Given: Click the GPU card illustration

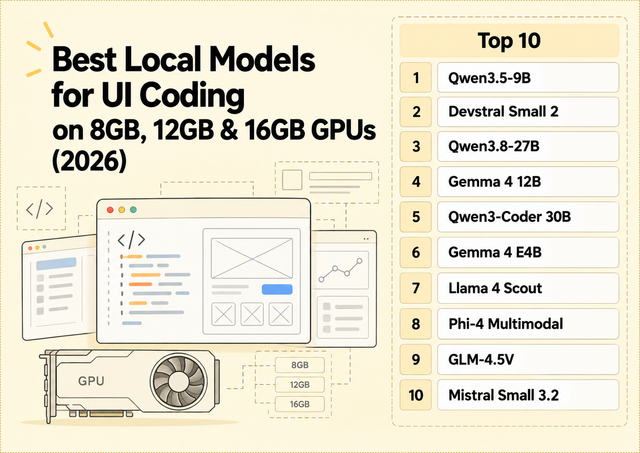Looking at the screenshot, I should [130, 385].
